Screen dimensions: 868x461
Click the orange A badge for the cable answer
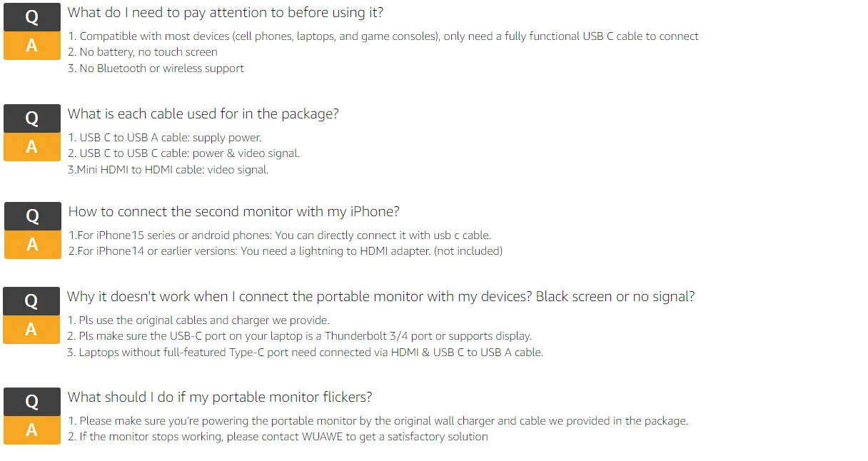[x=32, y=147]
